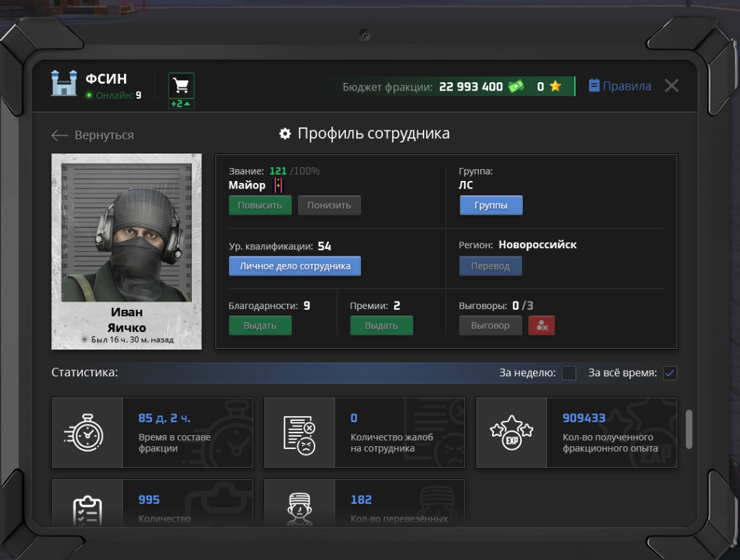This screenshot has width=740, height=560.
Task: Click the gold star points icon
Action: click(555, 86)
